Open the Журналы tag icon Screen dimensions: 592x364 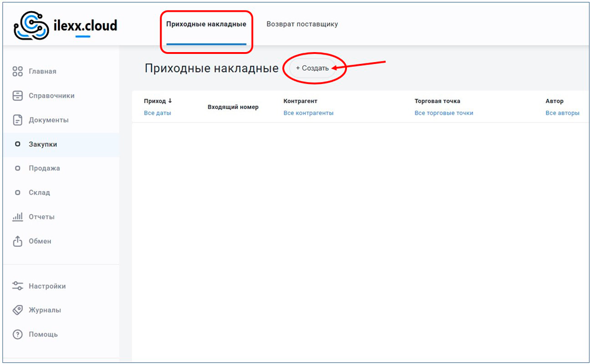pos(18,310)
